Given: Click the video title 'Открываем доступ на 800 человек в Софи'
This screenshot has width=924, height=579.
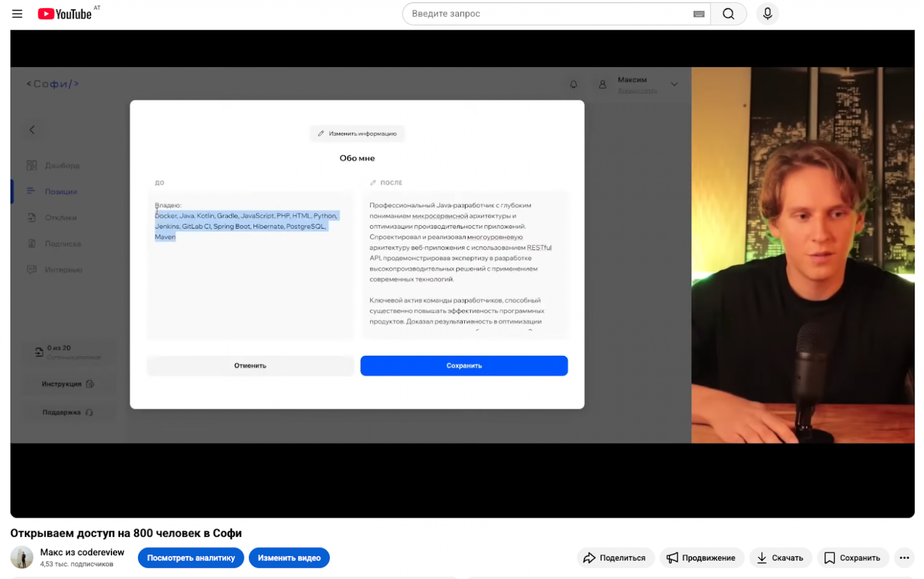Looking at the screenshot, I should coord(126,533).
